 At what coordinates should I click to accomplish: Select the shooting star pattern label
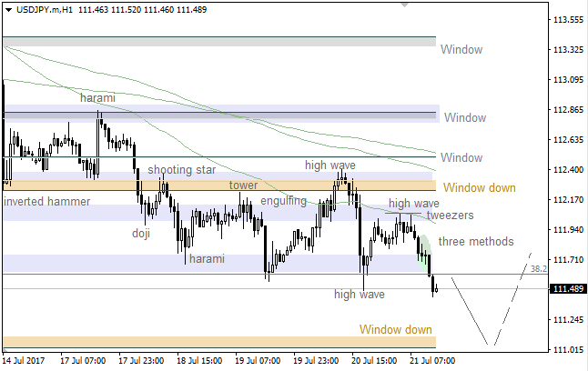pos(182,169)
